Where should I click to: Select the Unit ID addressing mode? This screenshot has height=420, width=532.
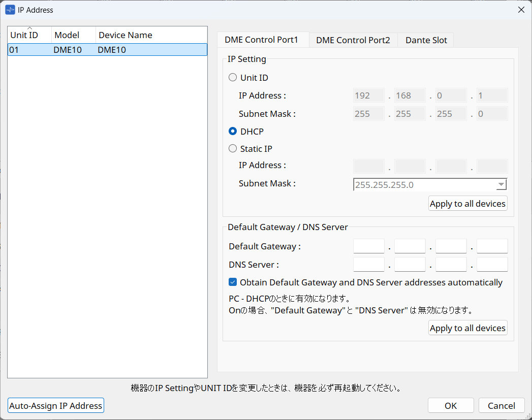coord(233,77)
